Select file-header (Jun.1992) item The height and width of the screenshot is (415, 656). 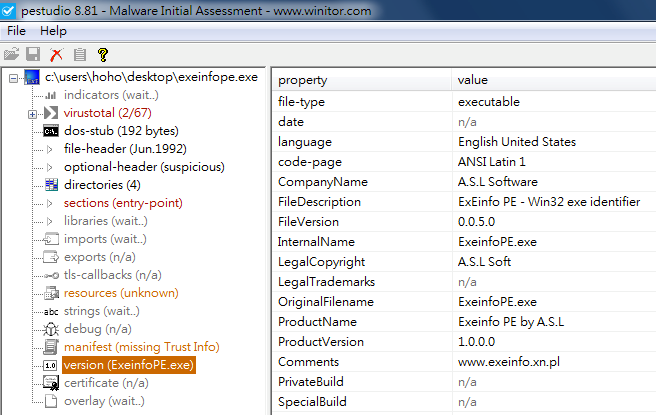tap(125, 149)
